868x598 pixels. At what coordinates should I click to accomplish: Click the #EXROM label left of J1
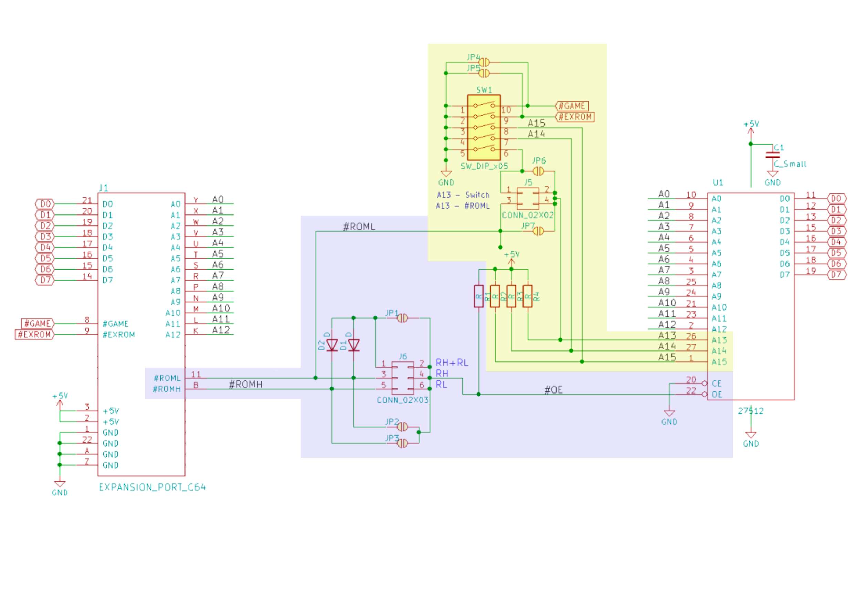coord(34,335)
